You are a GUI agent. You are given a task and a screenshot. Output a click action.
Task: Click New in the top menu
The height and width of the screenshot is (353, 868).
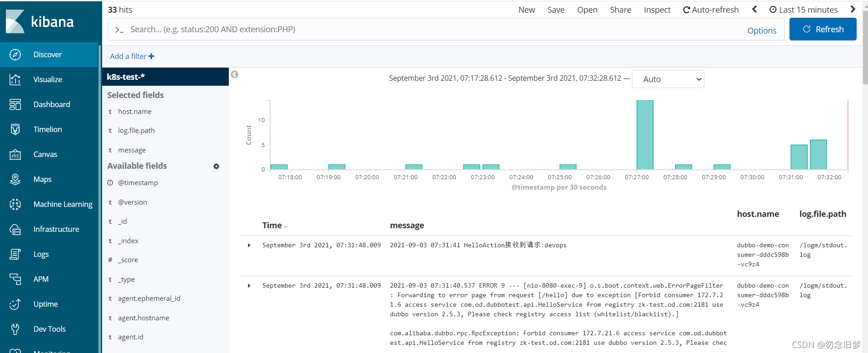click(x=527, y=10)
